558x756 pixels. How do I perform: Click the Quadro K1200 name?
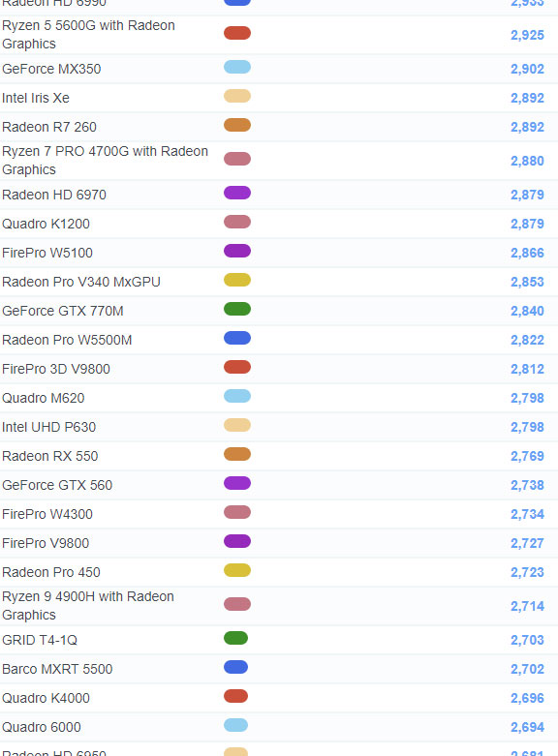(x=46, y=224)
